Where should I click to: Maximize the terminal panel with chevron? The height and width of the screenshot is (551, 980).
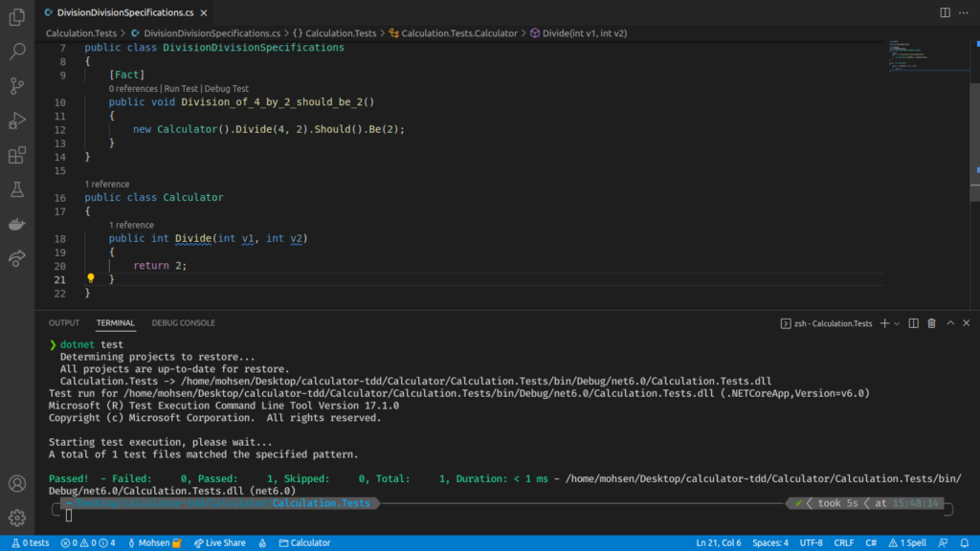pyautogui.click(x=950, y=322)
